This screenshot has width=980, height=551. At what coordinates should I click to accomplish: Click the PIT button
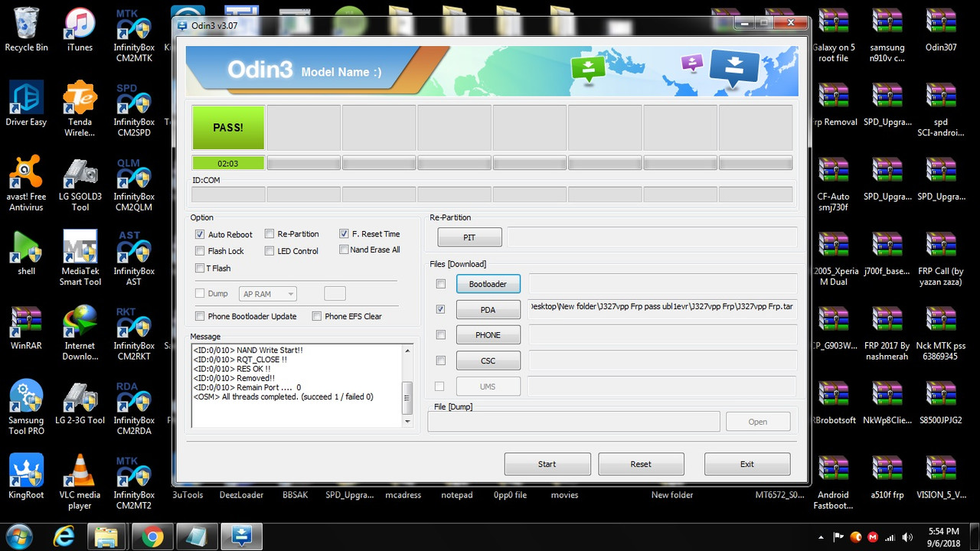[x=469, y=237]
